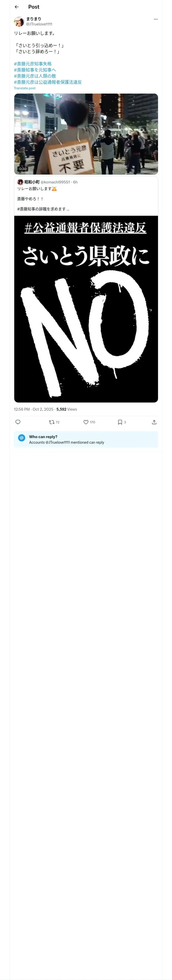Bookmark the post with bookmark icon
The height and width of the screenshot is (980, 172).
(x=120, y=422)
